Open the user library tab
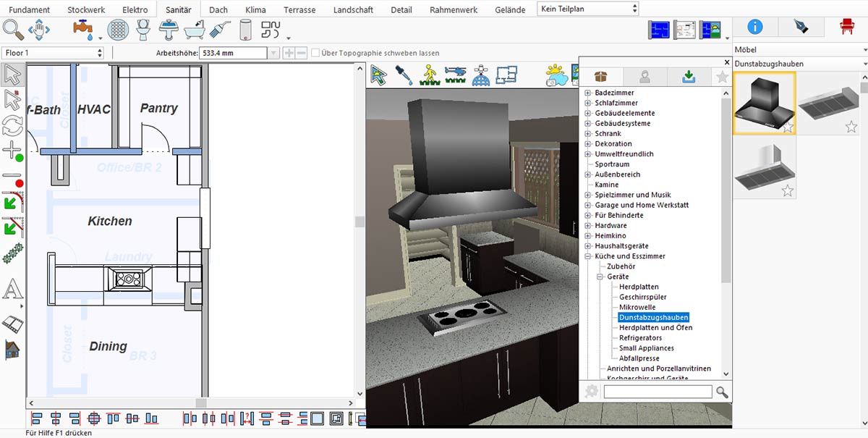 (644, 77)
